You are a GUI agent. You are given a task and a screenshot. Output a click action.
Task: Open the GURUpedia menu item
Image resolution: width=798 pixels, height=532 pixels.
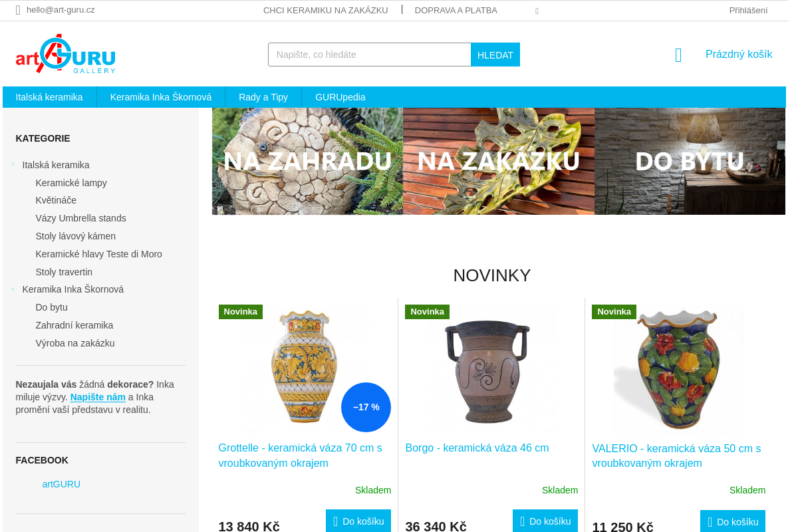(x=340, y=97)
